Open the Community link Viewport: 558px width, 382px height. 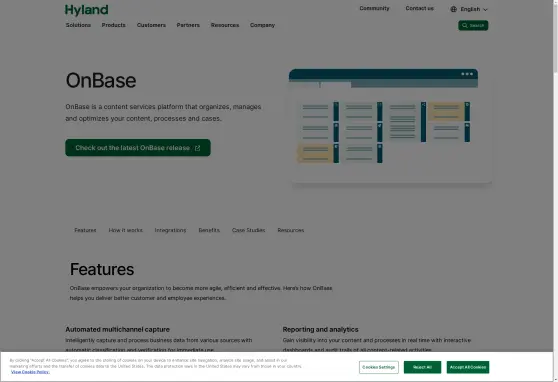(x=374, y=8)
